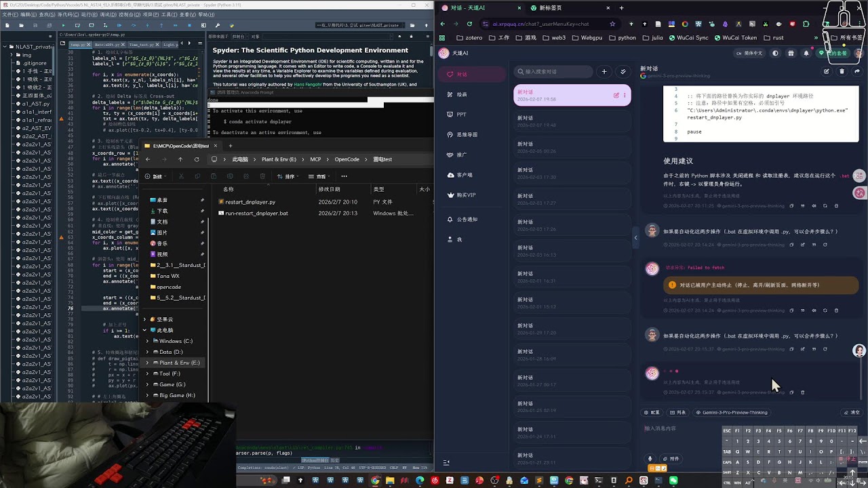The height and width of the screenshot is (488, 868).
Task: Toggle dark/light theme icon in TiandaoAI top bar
Action: 776,53
